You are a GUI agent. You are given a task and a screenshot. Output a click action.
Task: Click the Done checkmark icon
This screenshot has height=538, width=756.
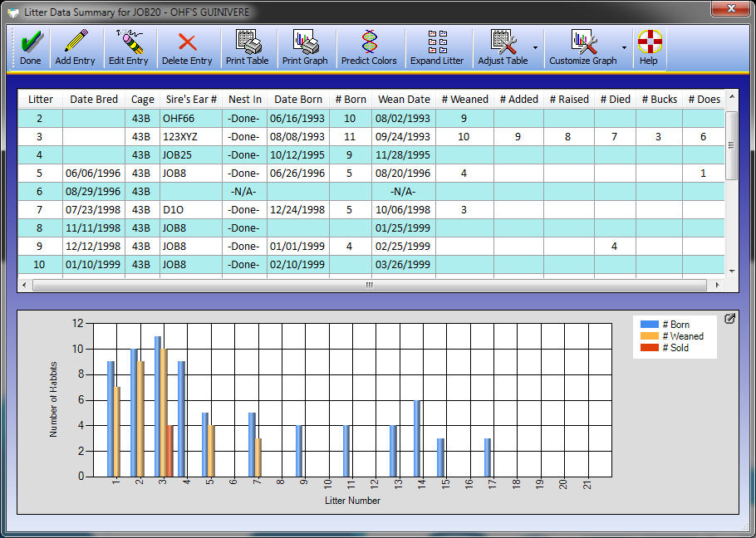coord(31,42)
